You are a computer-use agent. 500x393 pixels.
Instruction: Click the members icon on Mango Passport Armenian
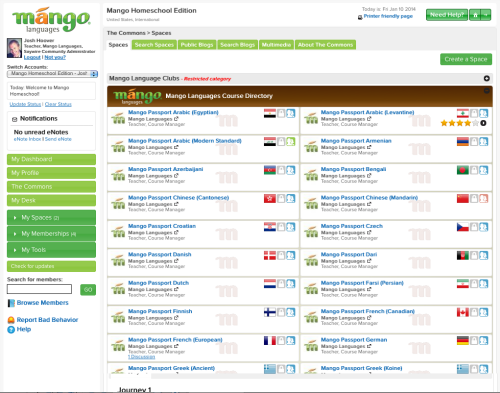[x=484, y=142]
